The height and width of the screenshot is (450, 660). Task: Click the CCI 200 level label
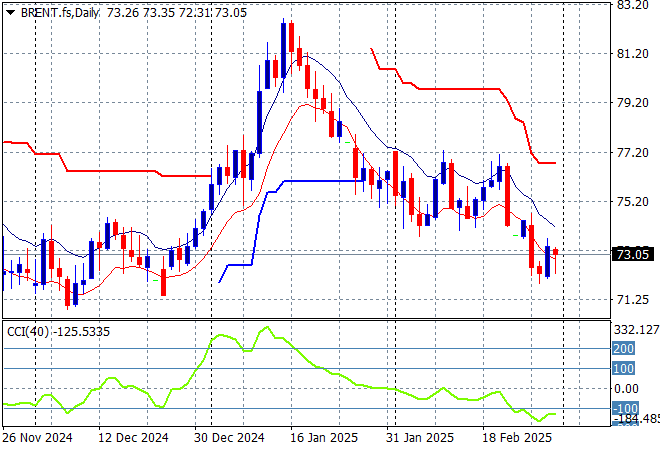pos(624,349)
